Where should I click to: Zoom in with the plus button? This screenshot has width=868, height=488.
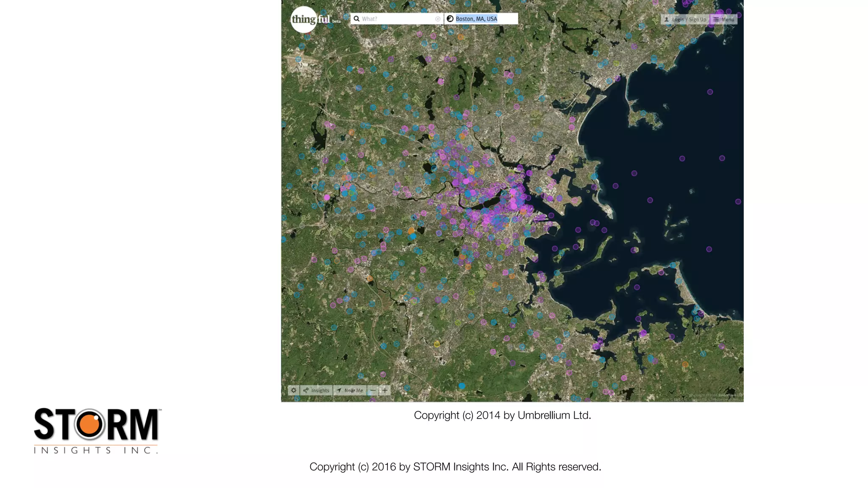tap(385, 390)
